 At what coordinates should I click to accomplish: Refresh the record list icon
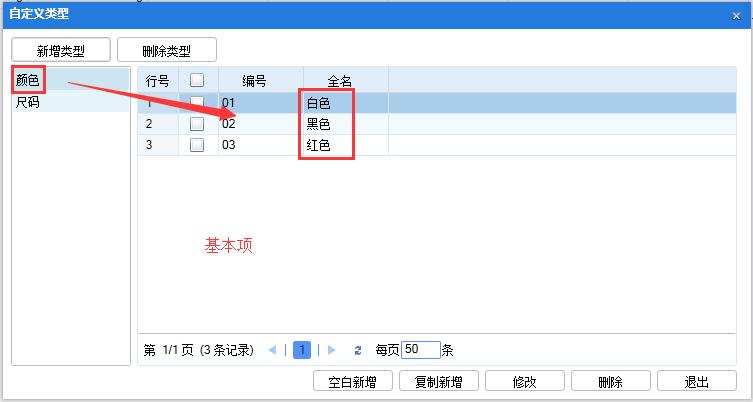358,350
